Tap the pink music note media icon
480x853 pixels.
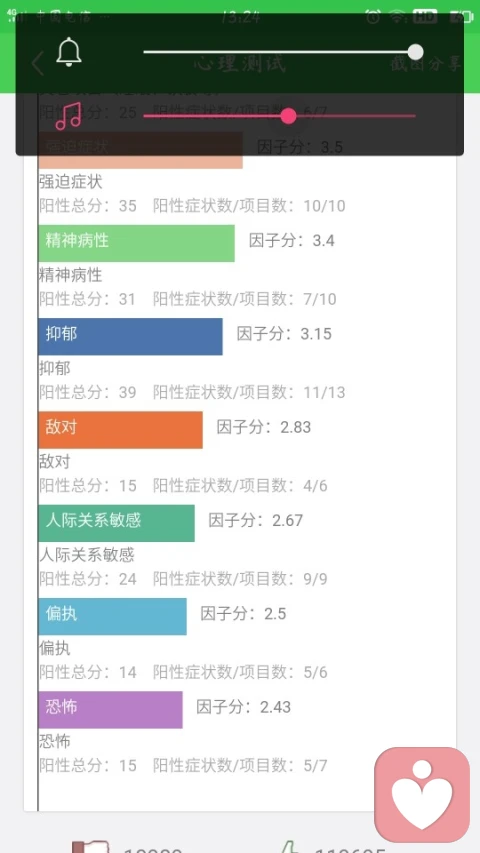tap(69, 116)
